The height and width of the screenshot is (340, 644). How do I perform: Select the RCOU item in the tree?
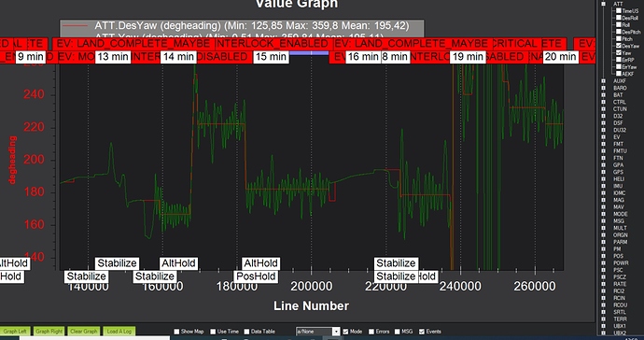click(620, 305)
